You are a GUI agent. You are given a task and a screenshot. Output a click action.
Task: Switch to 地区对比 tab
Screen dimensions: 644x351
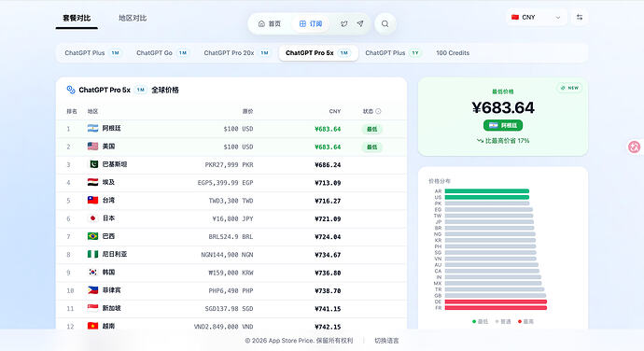pyautogui.click(x=133, y=18)
